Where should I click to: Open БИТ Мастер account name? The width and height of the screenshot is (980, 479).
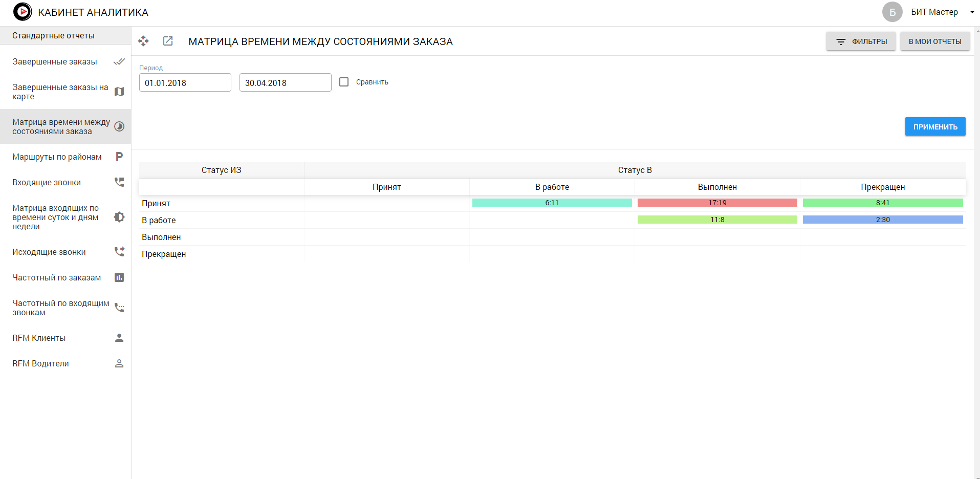934,12
